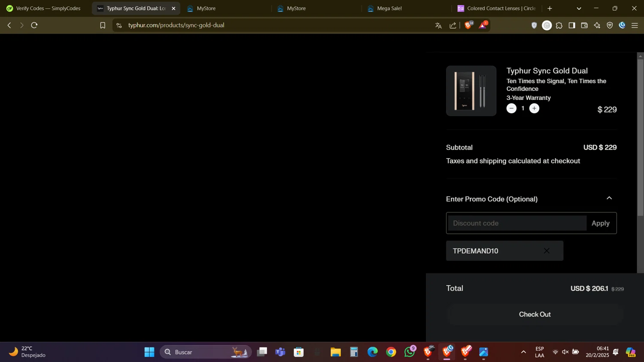Click the Typhur Sync Gold Dual title
The height and width of the screenshot is (362, 644).
click(x=547, y=71)
